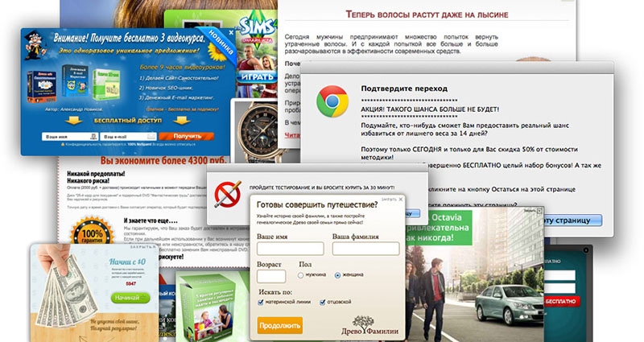The width and height of the screenshot is (644, 342).
Task: Click 'АКЦИЯ! ТАКОГО ШАНСА БОЛЬШЕ НЕ БУДЕТ!' text
Action: pyautogui.click(x=430, y=109)
